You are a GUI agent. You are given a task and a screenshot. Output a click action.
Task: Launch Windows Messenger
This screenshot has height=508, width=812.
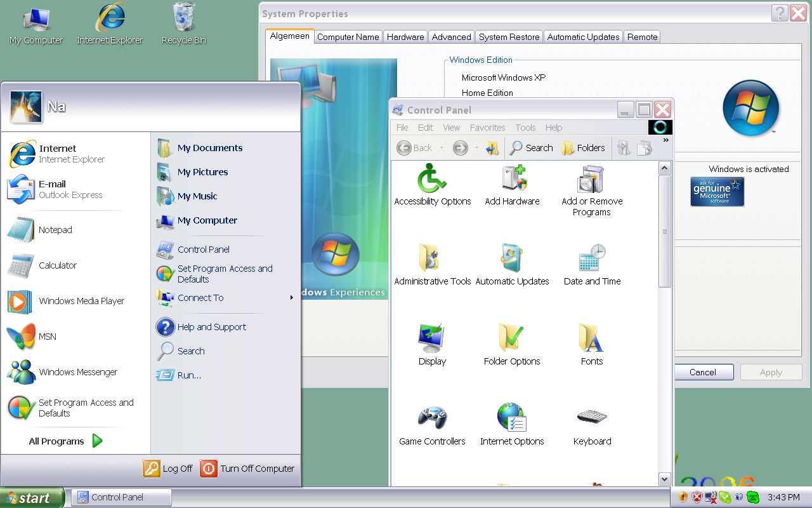coord(75,372)
